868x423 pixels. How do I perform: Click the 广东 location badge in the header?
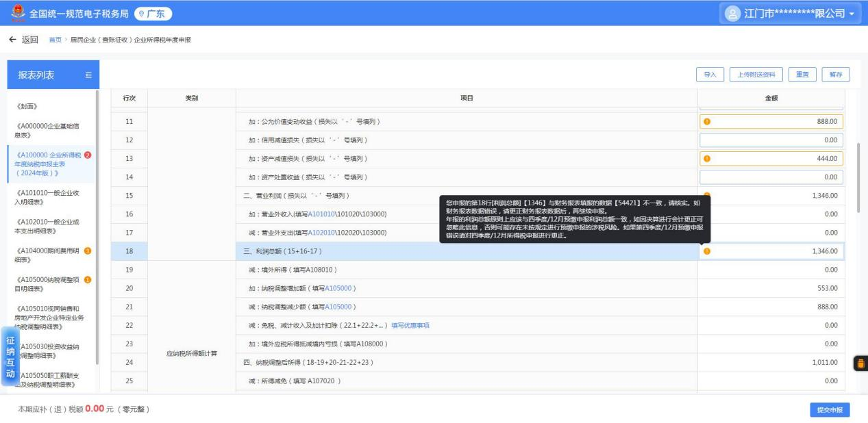pyautogui.click(x=153, y=13)
